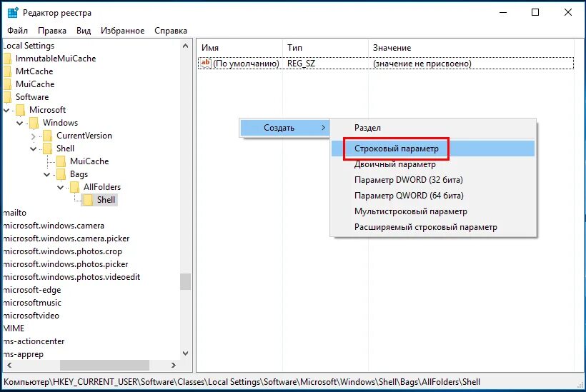The image size is (586, 392).
Task: Select the microsoftvideo key
Action: point(31,316)
